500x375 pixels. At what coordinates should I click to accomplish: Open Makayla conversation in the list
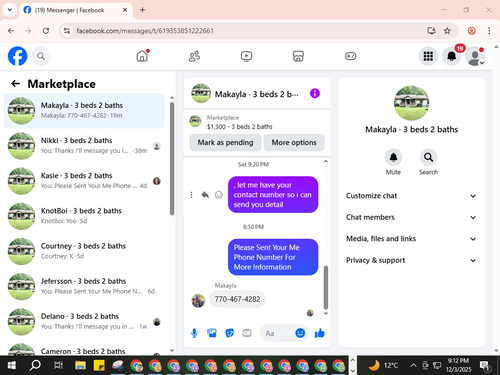(x=84, y=111)
